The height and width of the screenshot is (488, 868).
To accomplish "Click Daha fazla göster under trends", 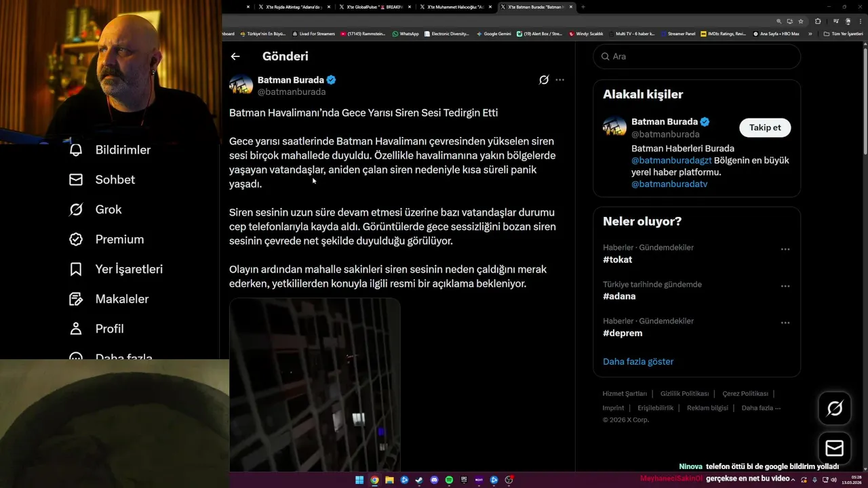I will point(638,361).
